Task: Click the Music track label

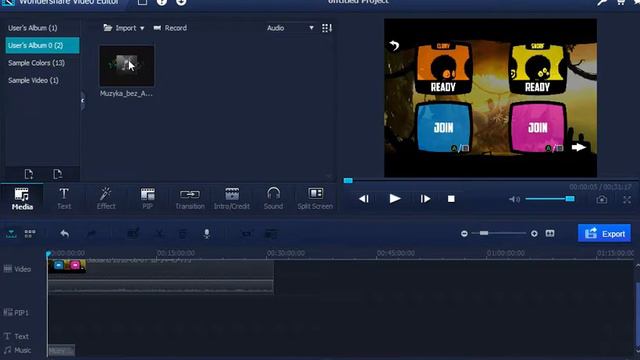Action: [17, 350]
